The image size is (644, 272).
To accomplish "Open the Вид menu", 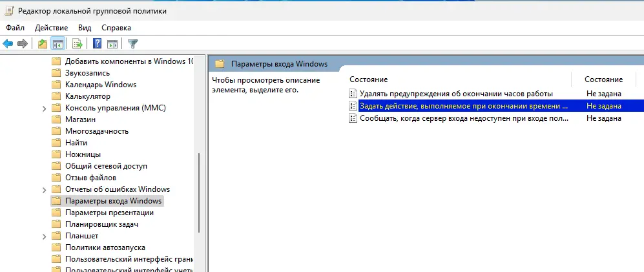I will click(85, 28).
